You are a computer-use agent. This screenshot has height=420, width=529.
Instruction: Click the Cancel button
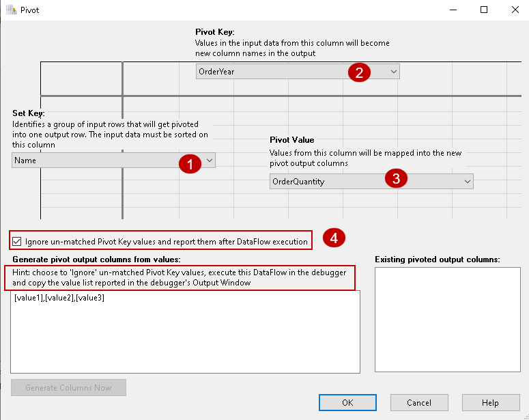(419, 403)
